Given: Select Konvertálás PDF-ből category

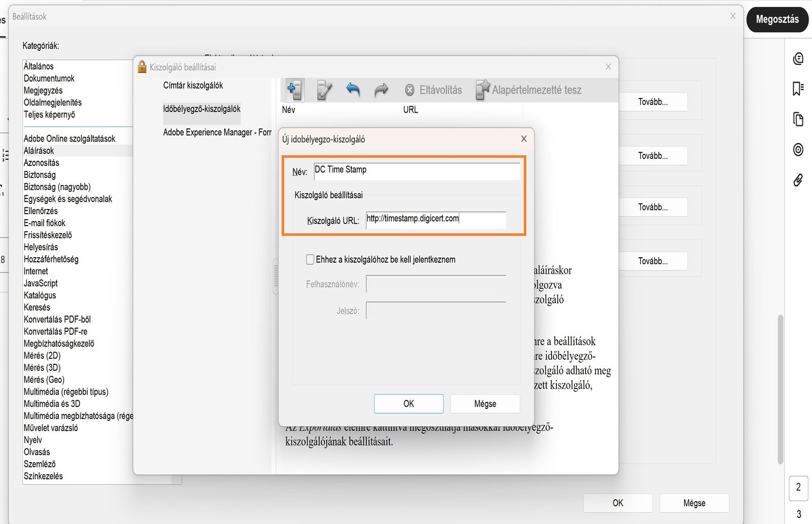Looking at the screenshot, I should click(x=57, y=320).
